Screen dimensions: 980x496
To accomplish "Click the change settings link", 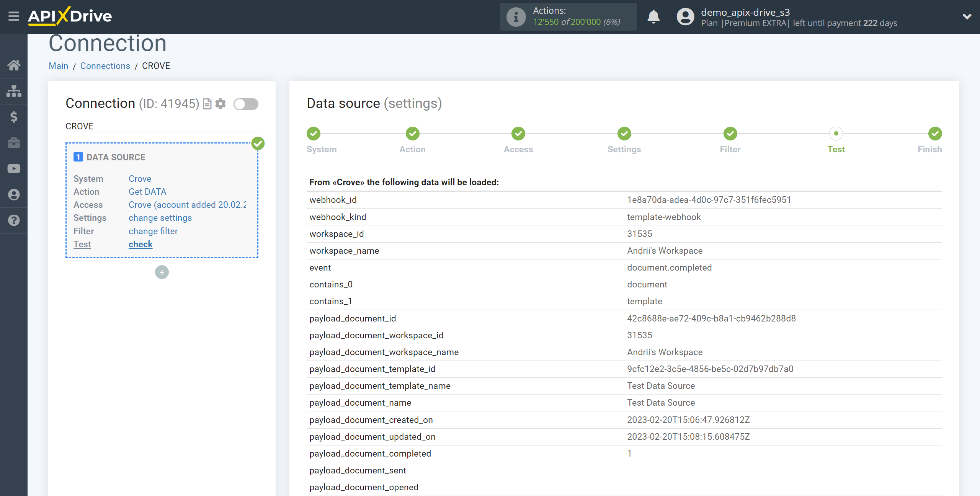I will (160, 218).
